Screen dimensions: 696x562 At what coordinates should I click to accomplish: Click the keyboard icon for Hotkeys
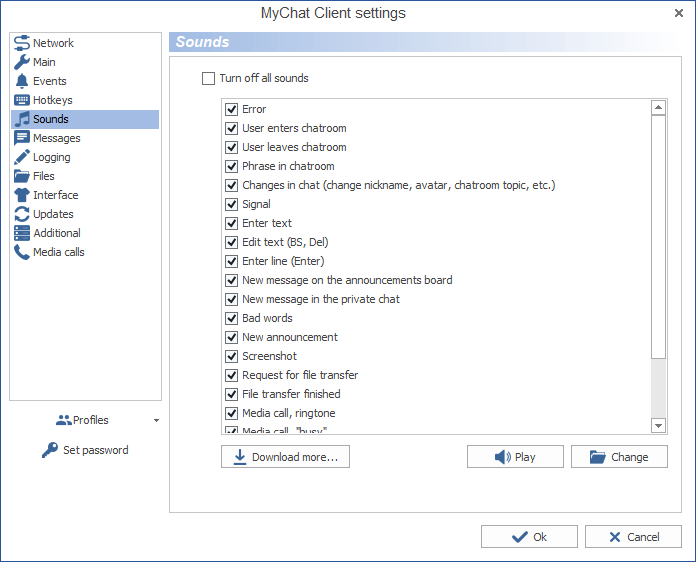point(22,100)
